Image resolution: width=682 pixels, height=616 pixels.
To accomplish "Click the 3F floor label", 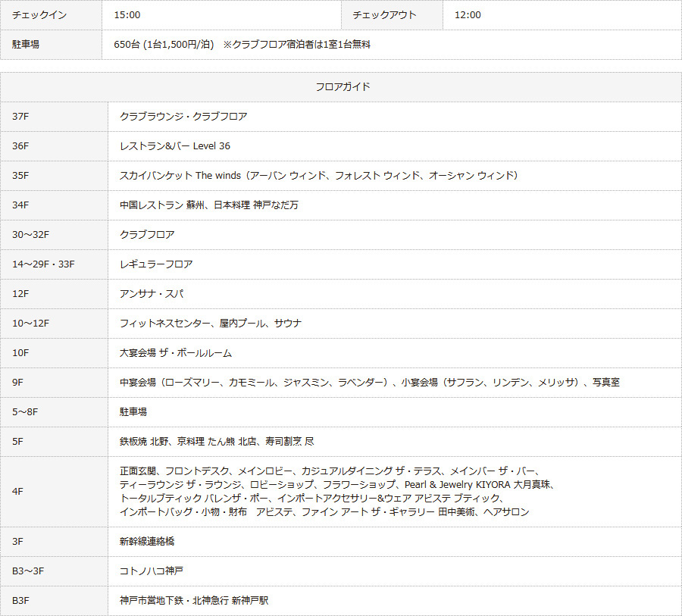I will tap(18, 542).
